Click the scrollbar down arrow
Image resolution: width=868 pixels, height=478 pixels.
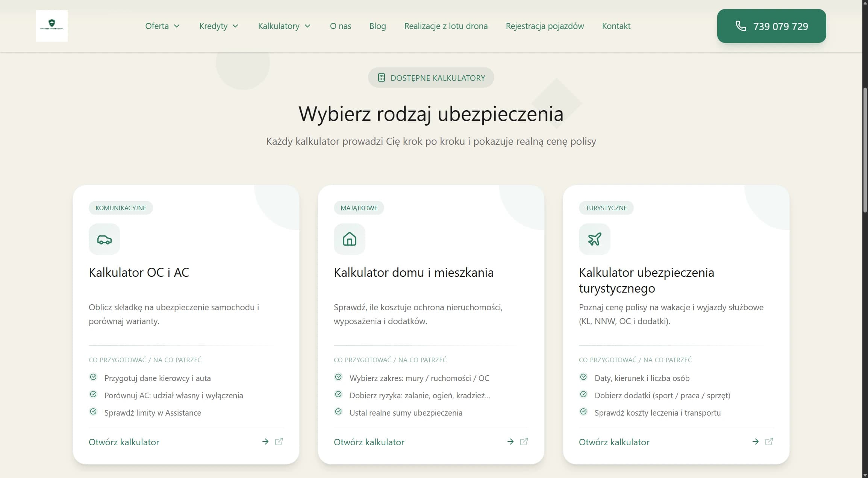point(865,475)
